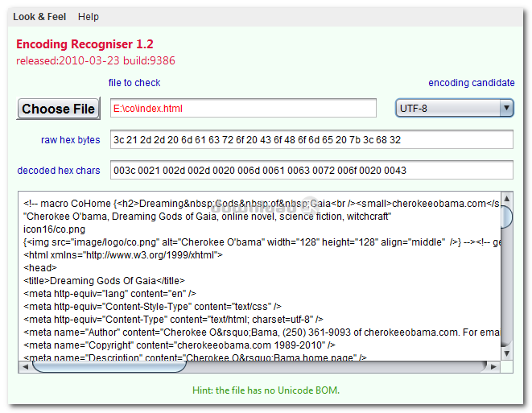This screenshot has width=532, height=413.
Task: Open the Help menu
Action: coord(89,17)
